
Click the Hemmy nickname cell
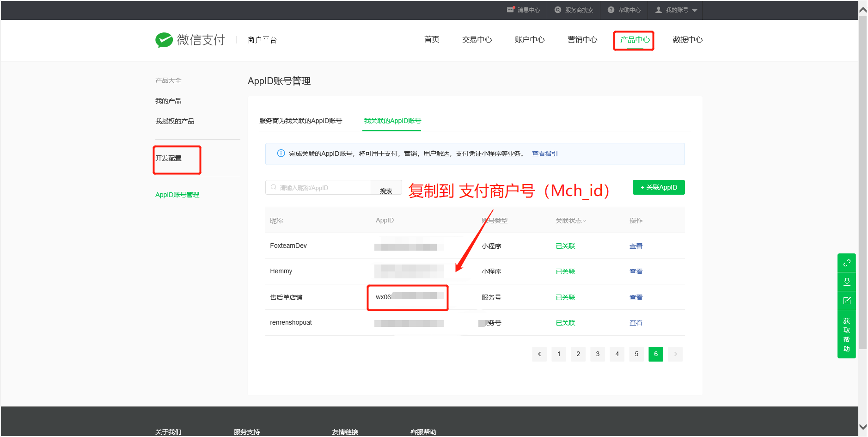[281, 271]
